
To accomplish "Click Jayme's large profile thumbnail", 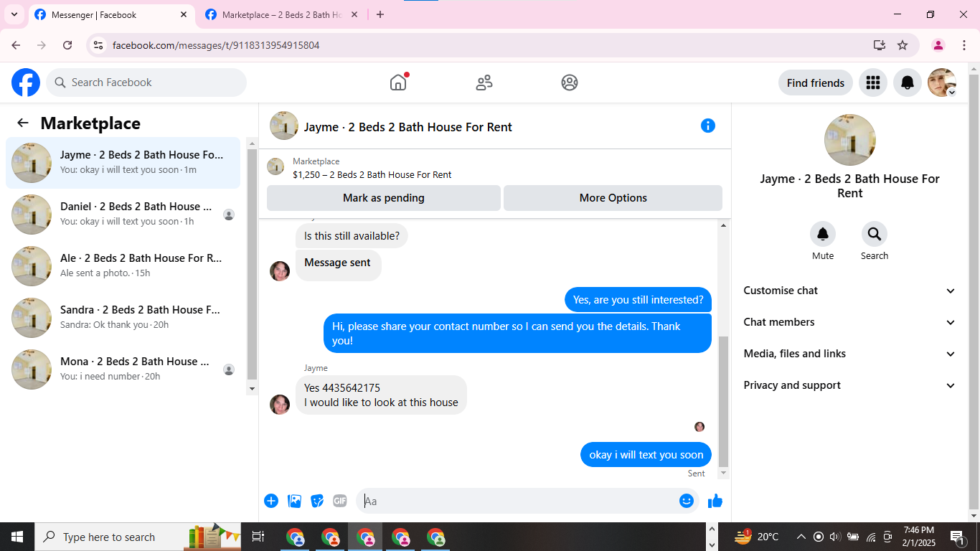I will coord(850,140).
